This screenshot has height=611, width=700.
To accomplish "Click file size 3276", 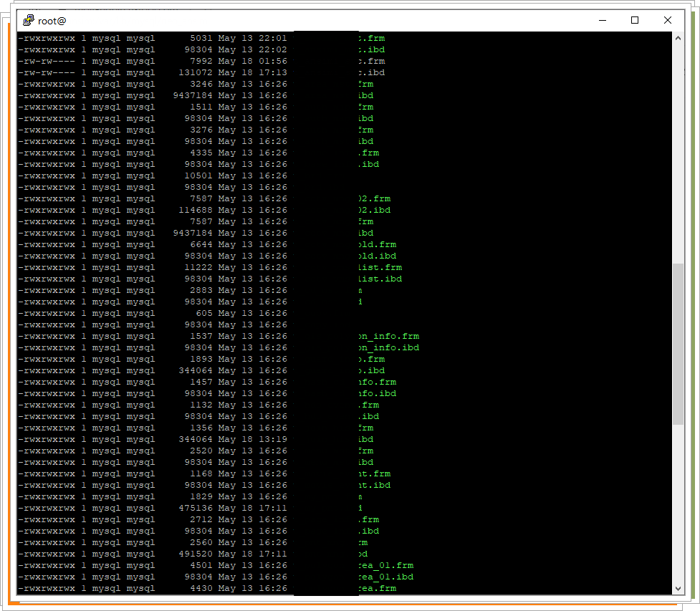I will point(201,130).
